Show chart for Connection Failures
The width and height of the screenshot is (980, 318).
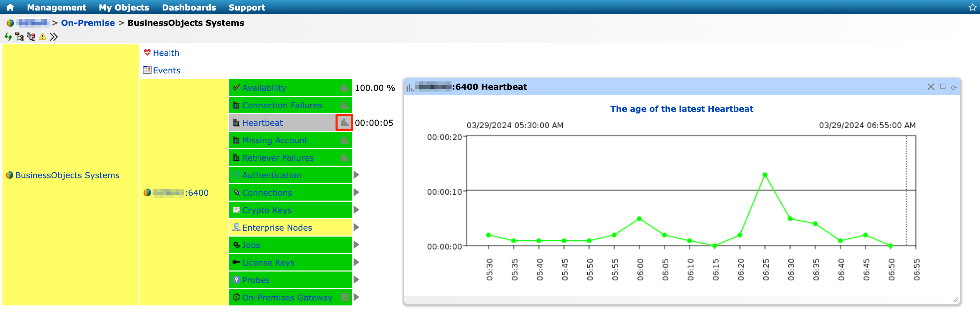coord(345,106)
